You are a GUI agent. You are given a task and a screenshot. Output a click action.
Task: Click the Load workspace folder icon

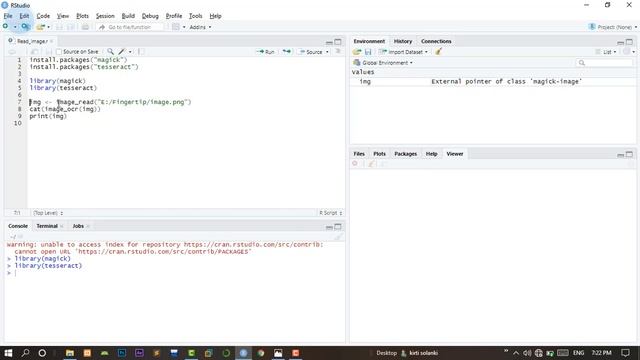click(x=357, y=52)
